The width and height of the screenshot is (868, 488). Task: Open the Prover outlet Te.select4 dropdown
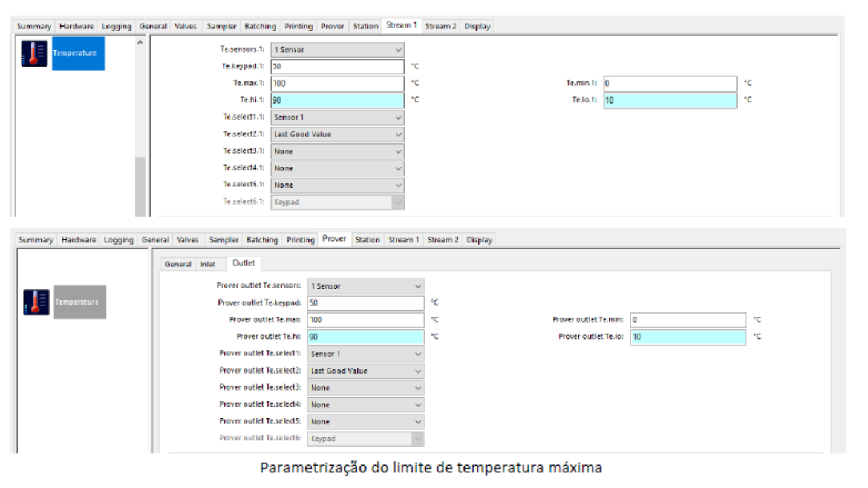coord(366,404)
